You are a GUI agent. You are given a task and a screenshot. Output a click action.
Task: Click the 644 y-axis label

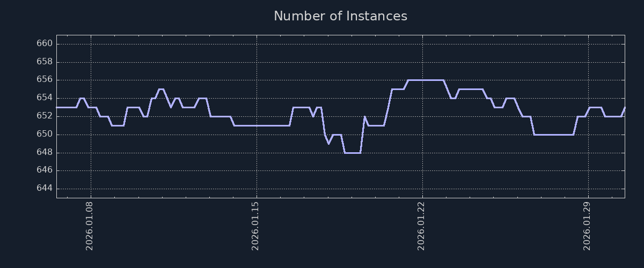click(x=45, y=189)
